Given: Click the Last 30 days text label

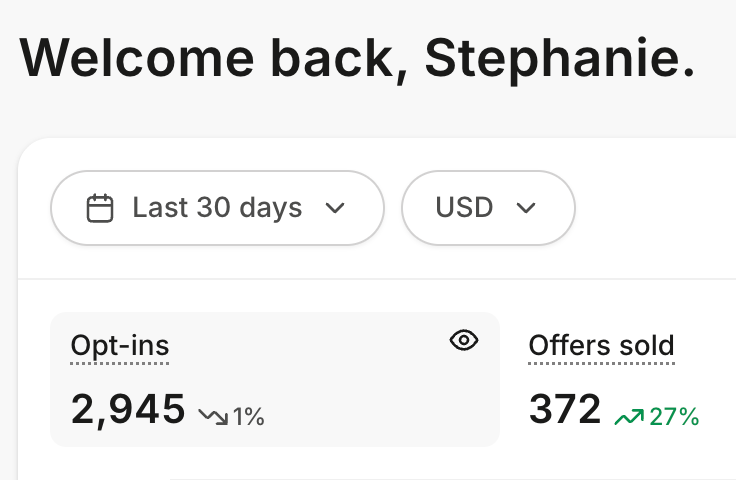Looking at the screenshot, I should click(x=217, y=208).
